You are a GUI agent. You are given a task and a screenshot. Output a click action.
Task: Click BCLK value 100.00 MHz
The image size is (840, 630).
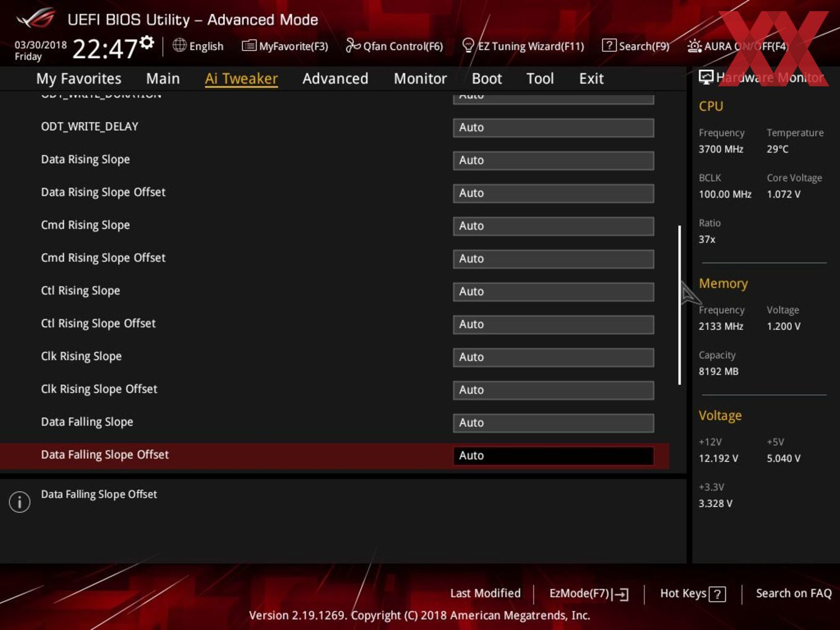pos(725,194)
